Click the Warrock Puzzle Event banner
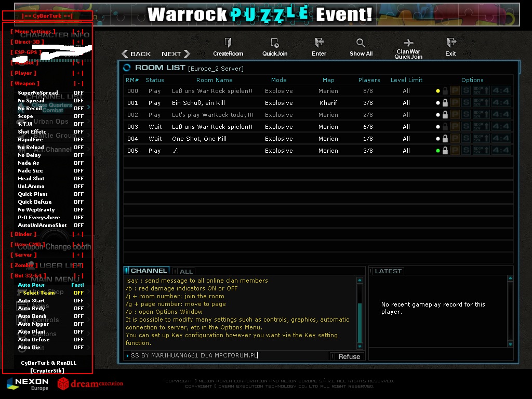532x399 pixels. pyautogui.click(x=267, y=14)
